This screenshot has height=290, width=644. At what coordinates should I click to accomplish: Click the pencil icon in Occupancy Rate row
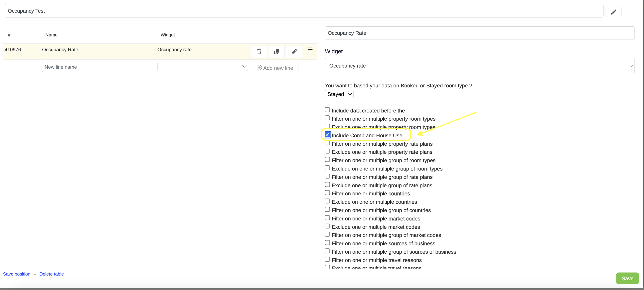point(294,51)
